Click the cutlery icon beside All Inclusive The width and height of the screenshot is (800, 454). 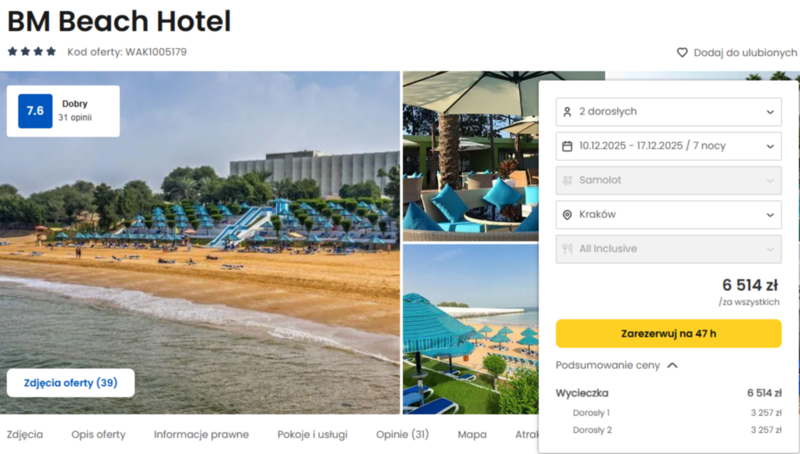(x=567, y=249)
